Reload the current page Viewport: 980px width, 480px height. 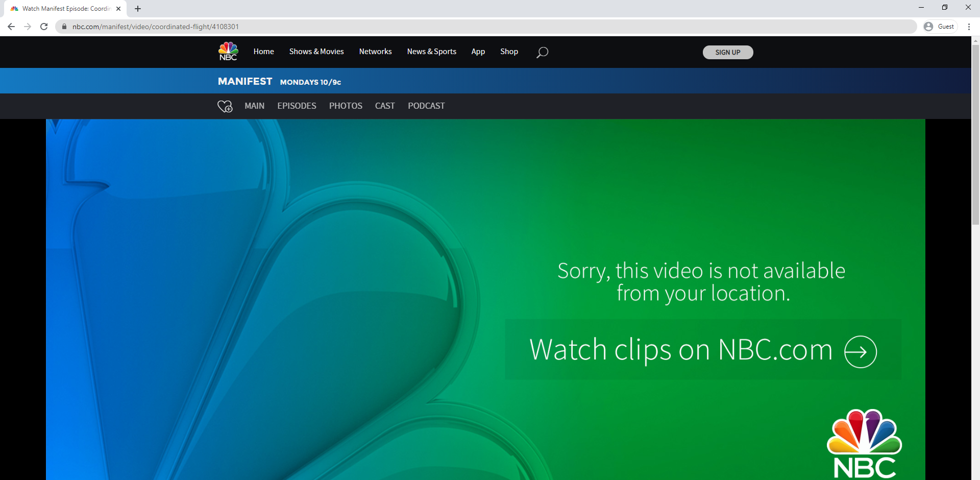click(x=44, y=26)
